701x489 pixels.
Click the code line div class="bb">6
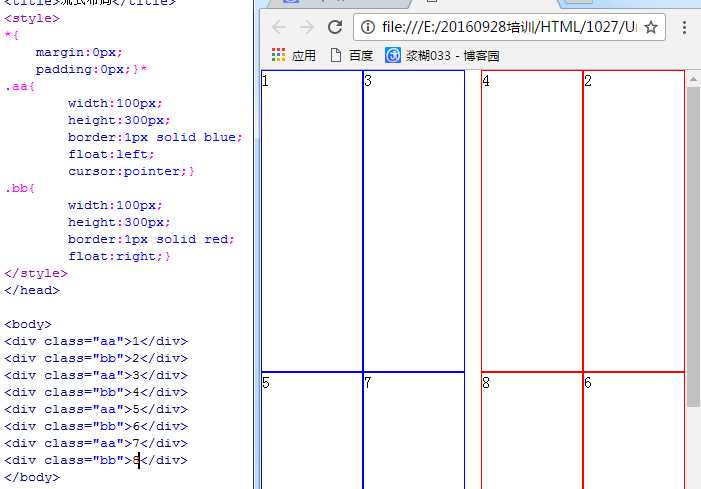click(96, 426)
